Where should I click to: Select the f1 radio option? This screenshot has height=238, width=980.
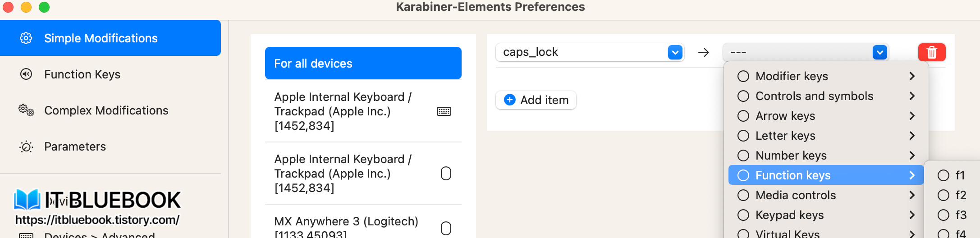pos(943,175)
